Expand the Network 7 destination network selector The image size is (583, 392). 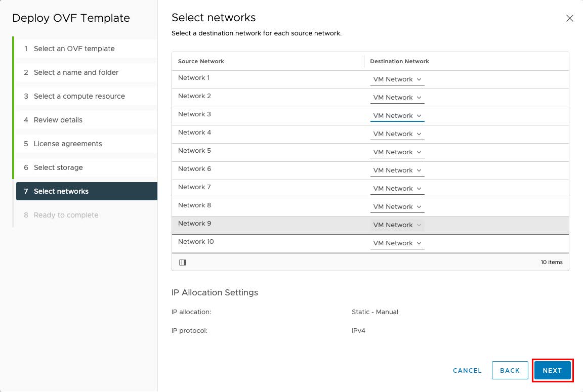point(397,188)
